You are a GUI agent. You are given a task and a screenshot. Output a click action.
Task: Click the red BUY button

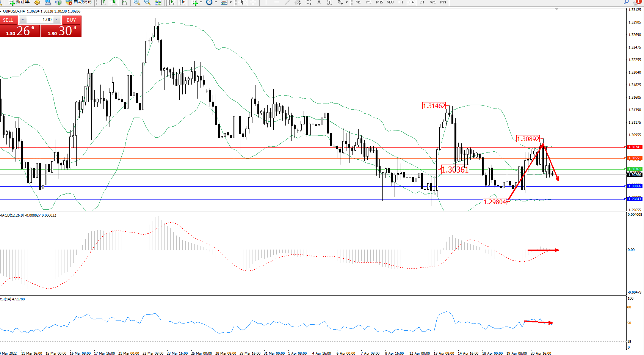coord(71,20)
